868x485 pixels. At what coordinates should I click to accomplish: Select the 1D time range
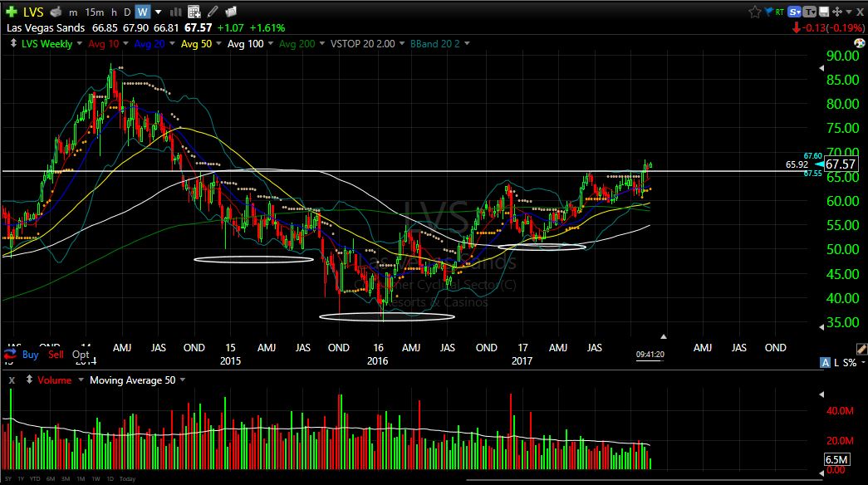click(110, 479)
